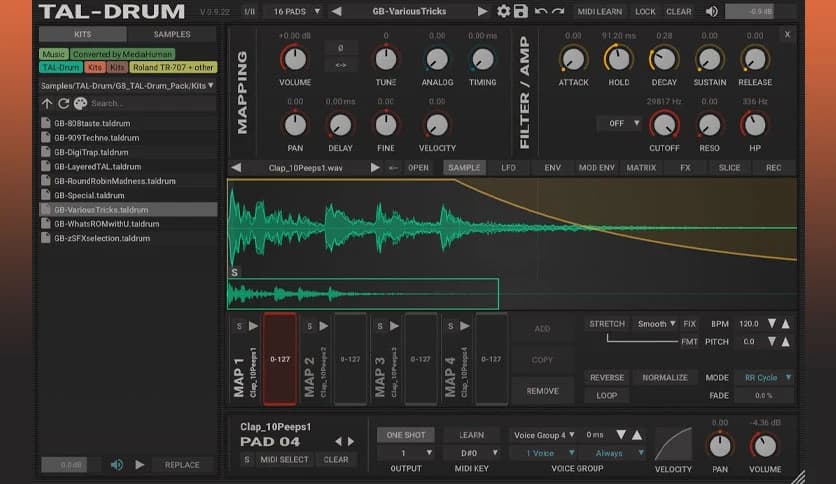Click the browser Search field
836x484 pixels.
point(152,103)
